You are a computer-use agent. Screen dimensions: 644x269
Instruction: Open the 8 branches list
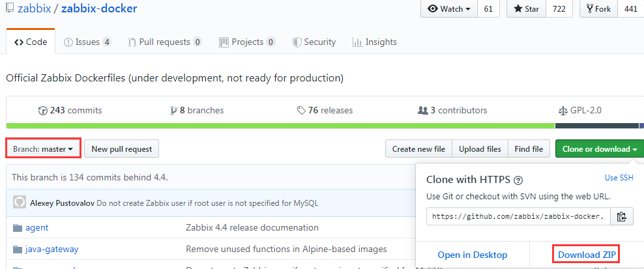click(197, 111)
